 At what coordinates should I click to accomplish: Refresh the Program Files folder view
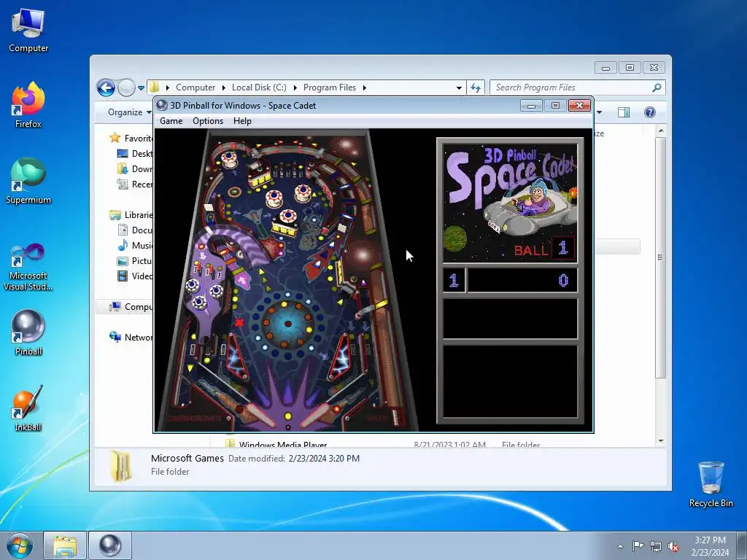(475, 87)
